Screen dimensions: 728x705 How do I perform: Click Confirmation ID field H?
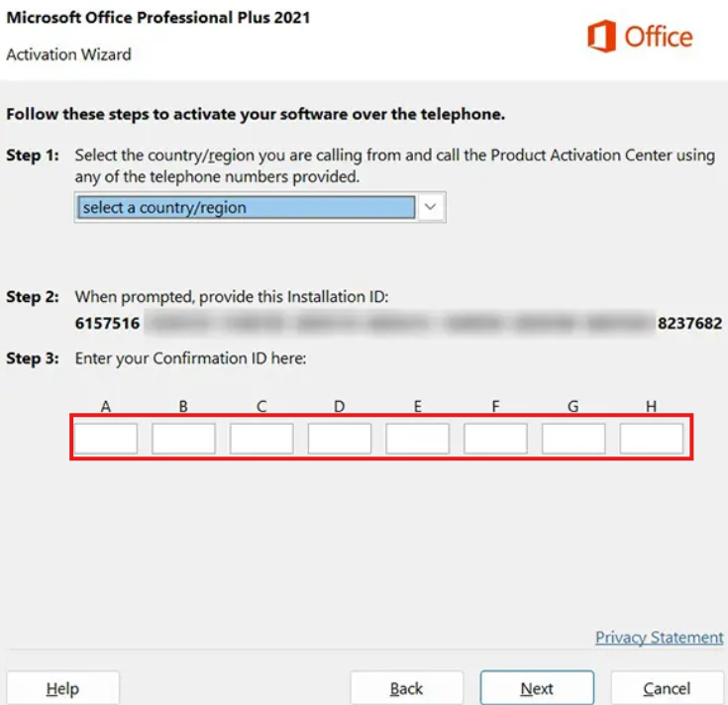coord(651,439)
